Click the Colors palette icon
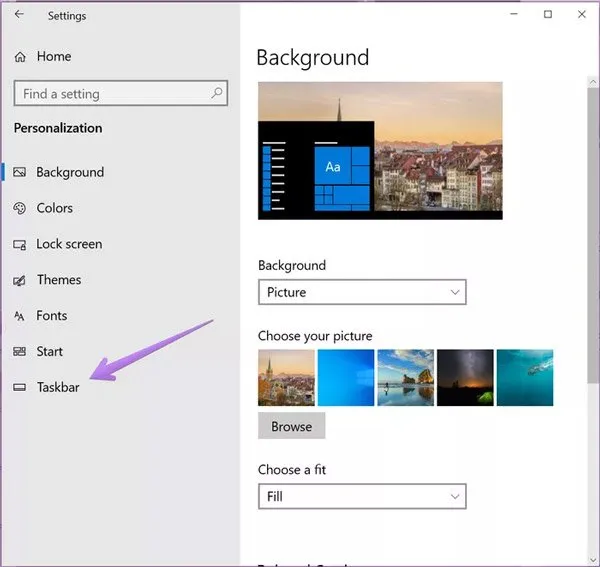Screen dimensions: 600x567 pos(19,208)
